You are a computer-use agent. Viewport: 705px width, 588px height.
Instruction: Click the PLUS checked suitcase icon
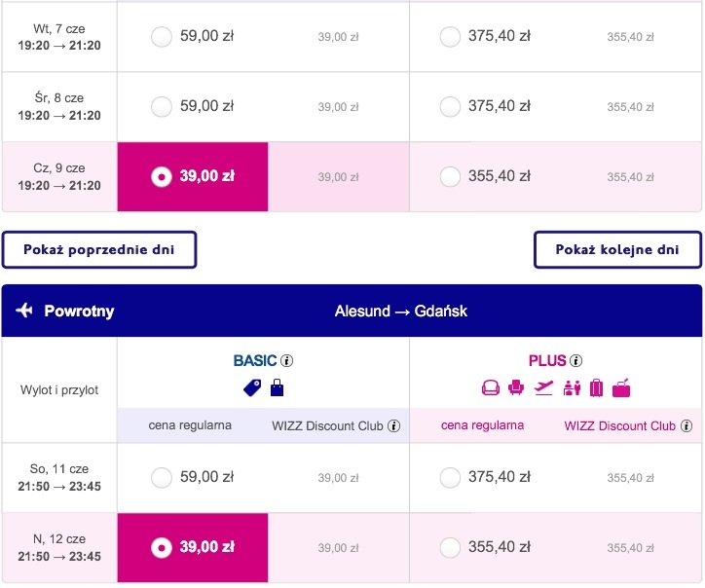pos(596,388)
